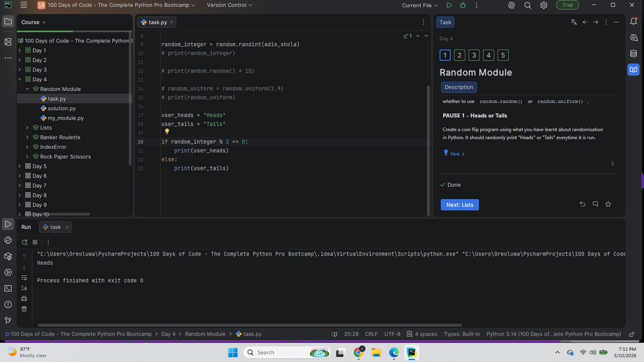The width and height of the screenshot is (644, 362).
Task: Hide the Task panel with minimize dash
Action: click(617, 22)
